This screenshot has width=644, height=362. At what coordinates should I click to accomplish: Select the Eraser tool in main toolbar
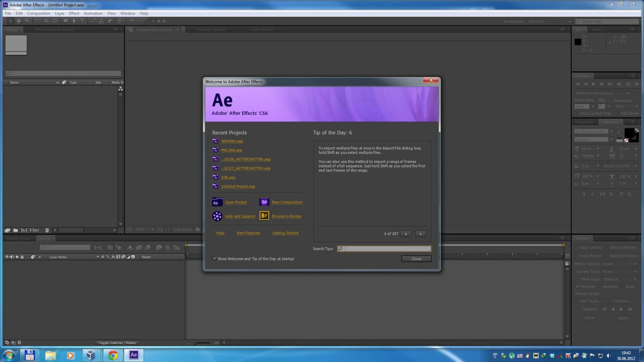[x=110, y=21]
